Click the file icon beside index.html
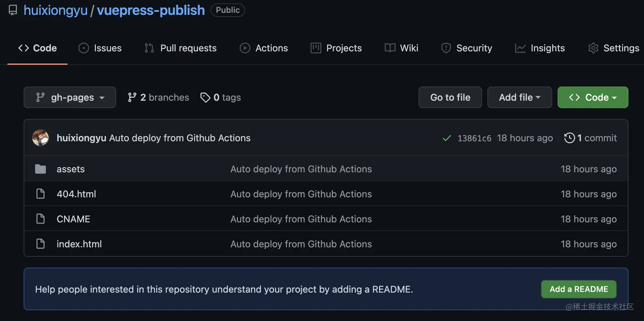The image size is (644, 321). pyautogui.click(x=40, y=244)
